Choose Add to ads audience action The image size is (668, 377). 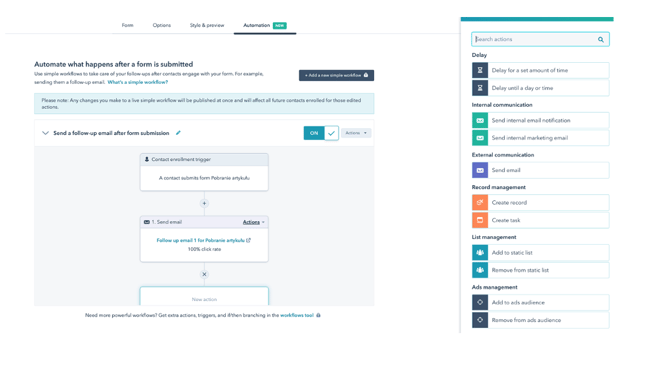point(540,302)
